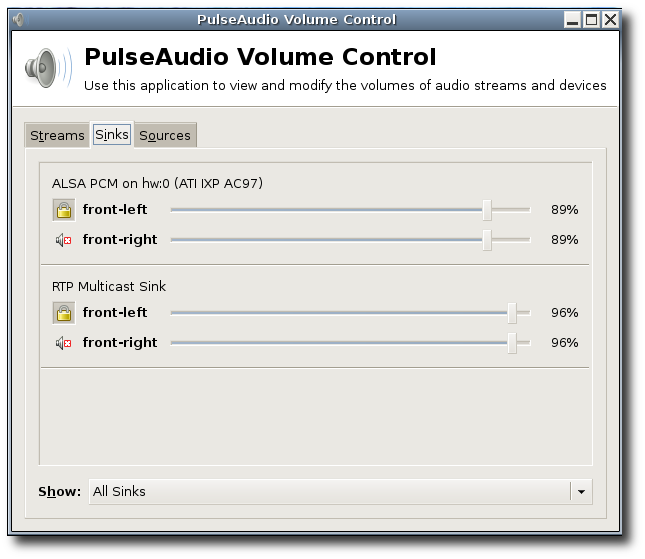Toggle channel lock for ALSA PCM sink

tap(63, 210)
